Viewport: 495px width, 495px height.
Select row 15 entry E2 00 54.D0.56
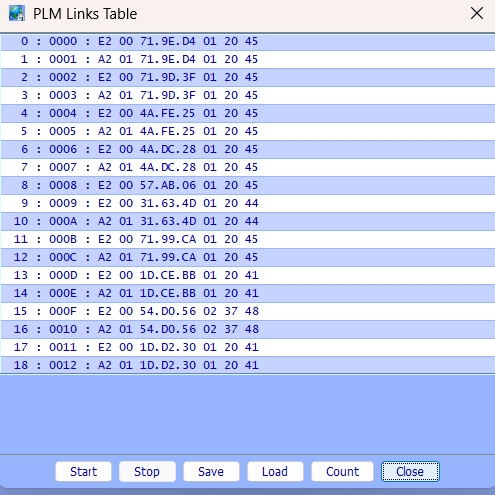coord(247,311)
